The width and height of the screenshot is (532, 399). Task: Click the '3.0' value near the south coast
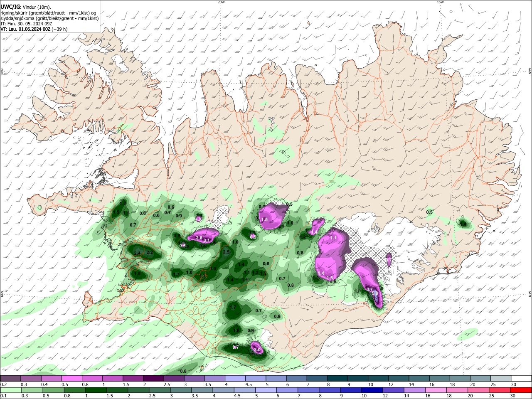(257, 350)
